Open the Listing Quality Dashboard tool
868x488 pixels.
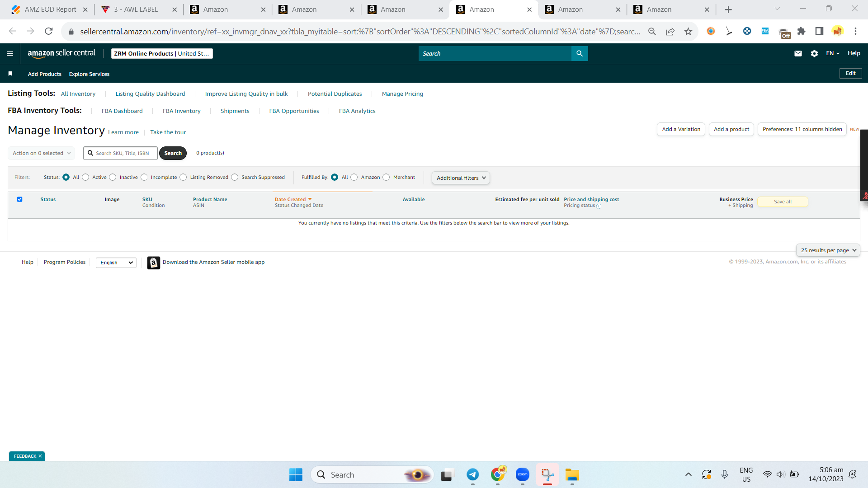(150, 94)
